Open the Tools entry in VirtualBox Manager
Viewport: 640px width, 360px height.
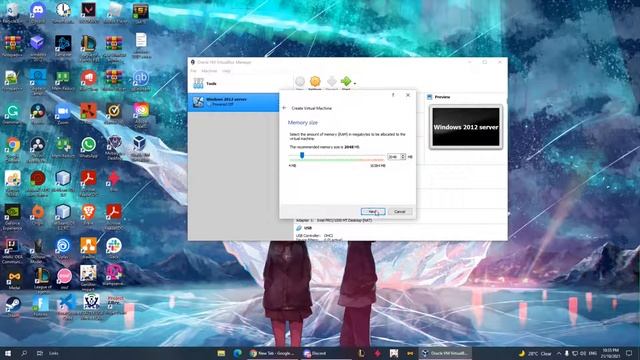click(240, 83)
